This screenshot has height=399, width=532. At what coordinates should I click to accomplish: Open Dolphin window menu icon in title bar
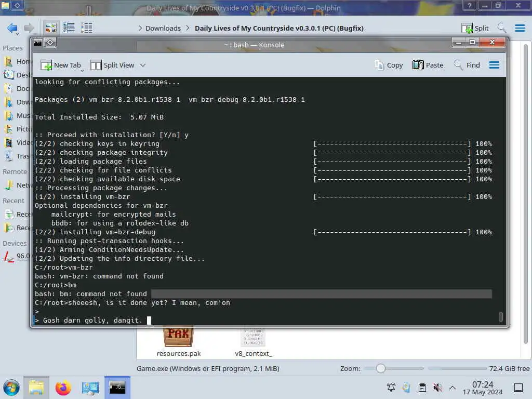(x=5, y=5)
